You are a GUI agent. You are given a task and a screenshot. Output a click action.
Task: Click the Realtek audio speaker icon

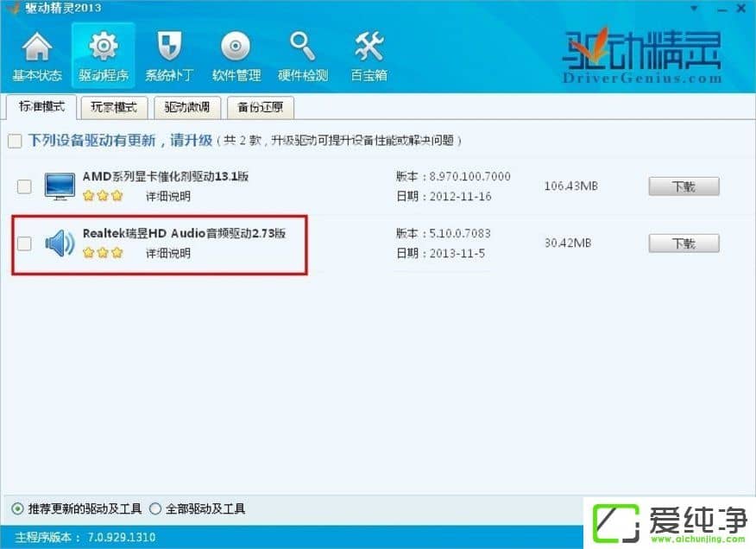tap(60, 243)
